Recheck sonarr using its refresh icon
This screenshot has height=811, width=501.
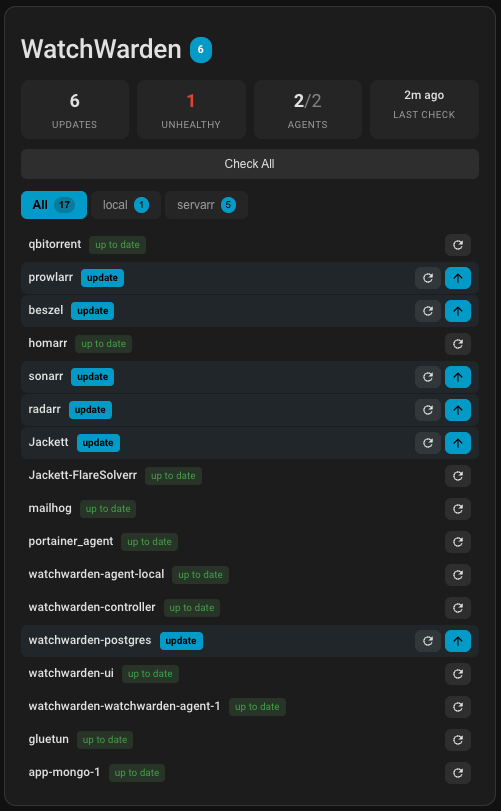428,377
